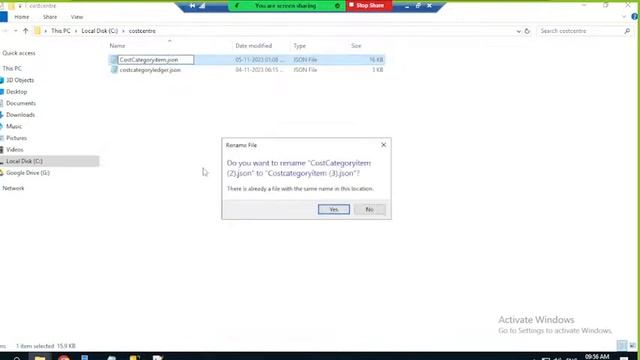Open the Share ribbon tab
Image resolution: width=640 pixels, height=360 pixels.
[50, 17]
